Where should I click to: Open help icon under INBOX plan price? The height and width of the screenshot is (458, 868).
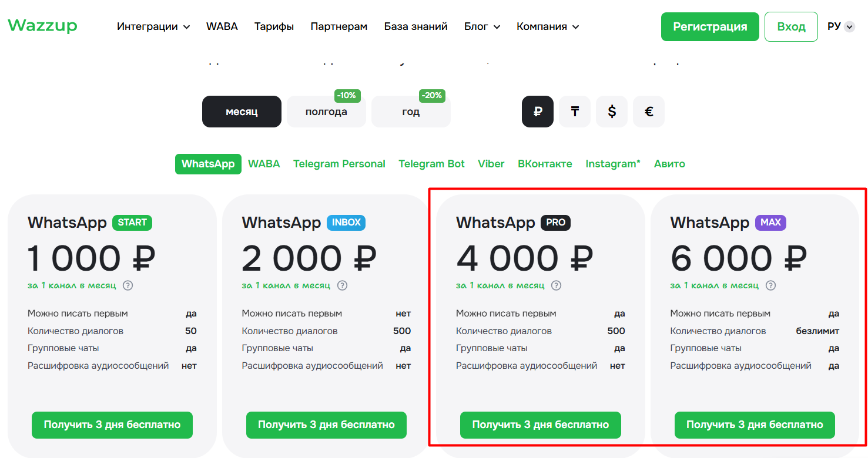pos(342,285)
